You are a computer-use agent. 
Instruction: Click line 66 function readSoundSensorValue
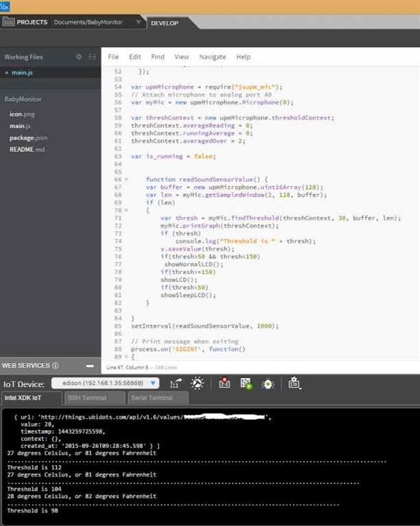click(207, 179)
